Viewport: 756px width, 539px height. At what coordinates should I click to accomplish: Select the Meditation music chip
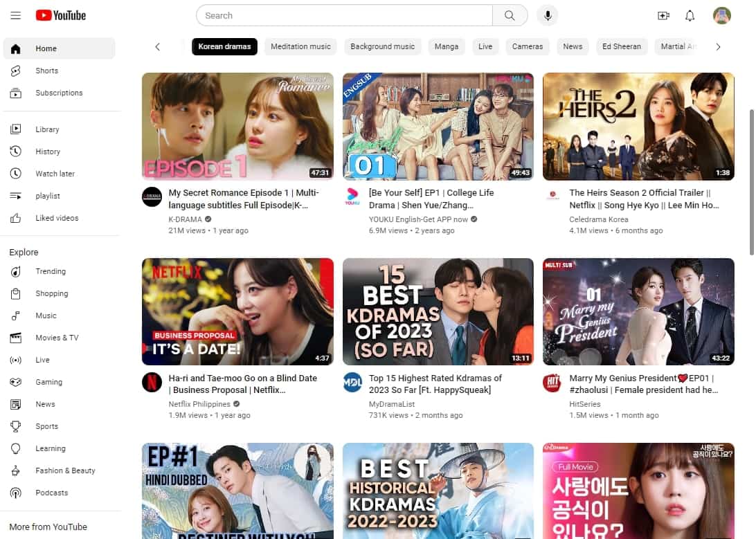(301, 47)
